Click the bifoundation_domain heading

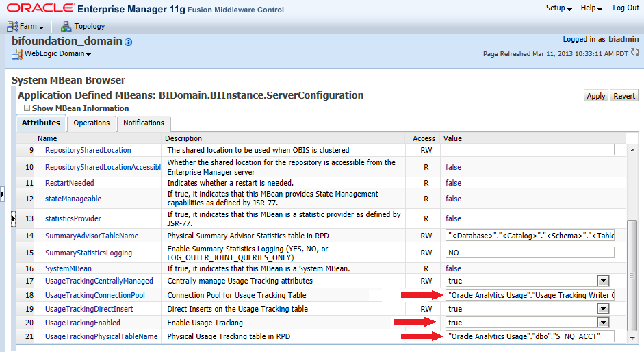pyautogui.click(x=67, y=41)
